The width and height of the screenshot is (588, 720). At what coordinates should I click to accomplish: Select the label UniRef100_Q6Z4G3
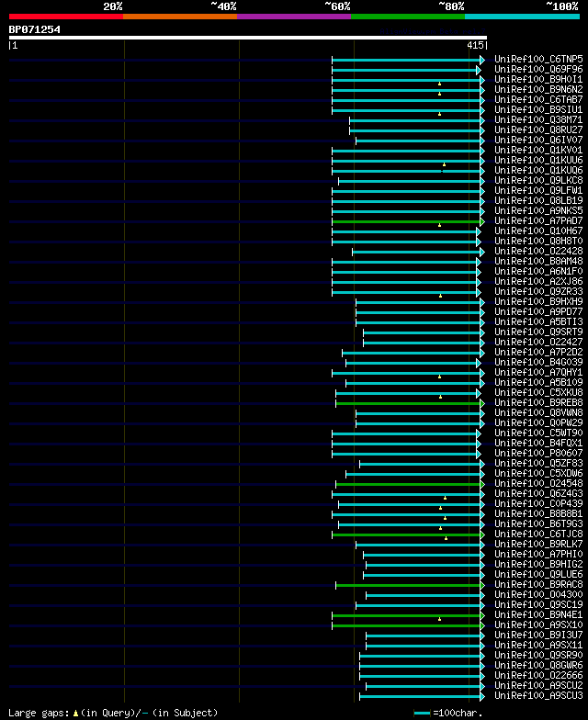[x=538, y=494]
